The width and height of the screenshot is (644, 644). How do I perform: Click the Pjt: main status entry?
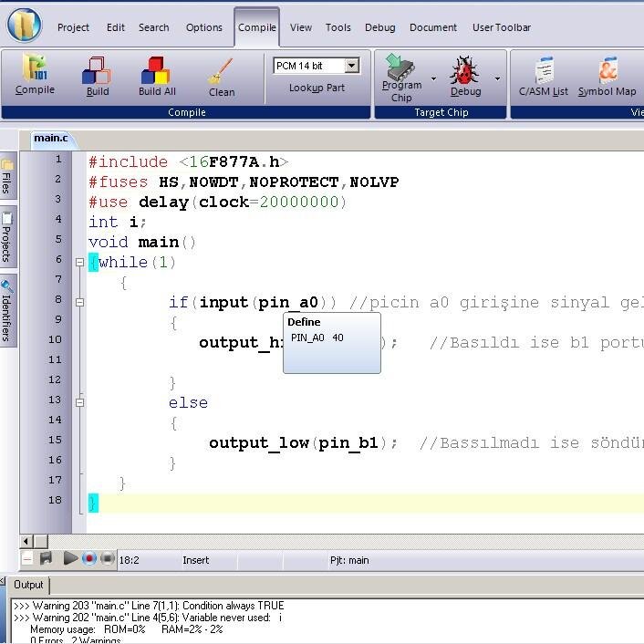click(349, 560)
